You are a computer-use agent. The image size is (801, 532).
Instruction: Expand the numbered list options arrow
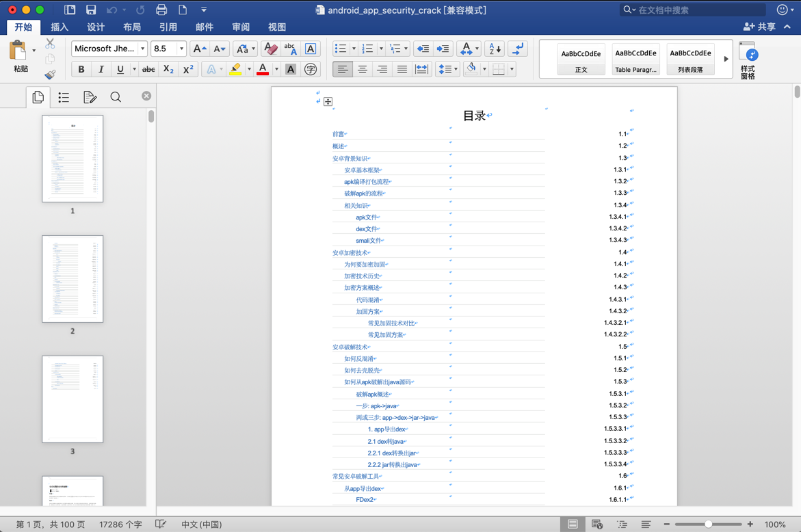[381, 49]
